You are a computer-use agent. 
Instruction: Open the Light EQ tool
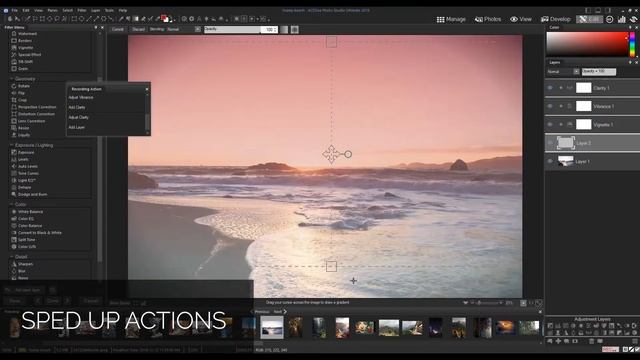click(x=24, y=180)
